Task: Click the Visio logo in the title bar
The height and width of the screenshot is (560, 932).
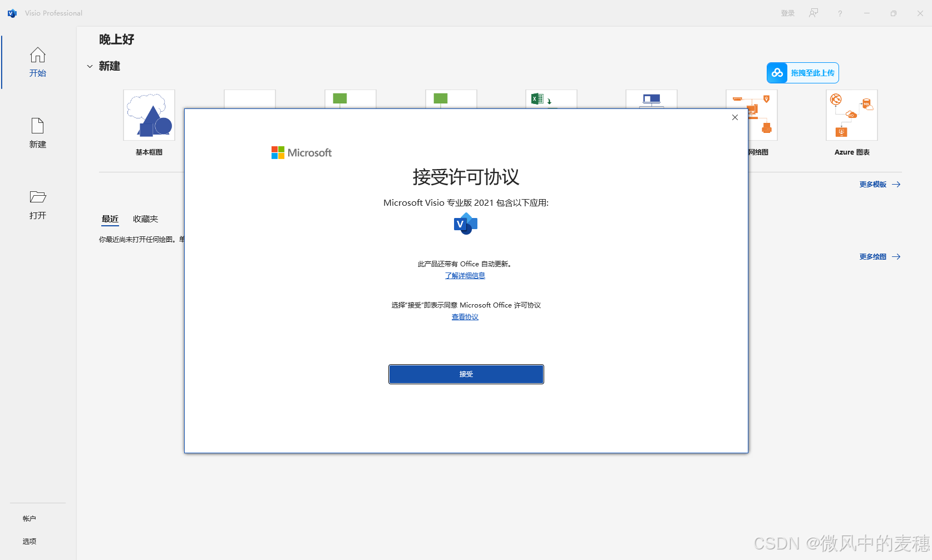Action: tap(12, 13)
